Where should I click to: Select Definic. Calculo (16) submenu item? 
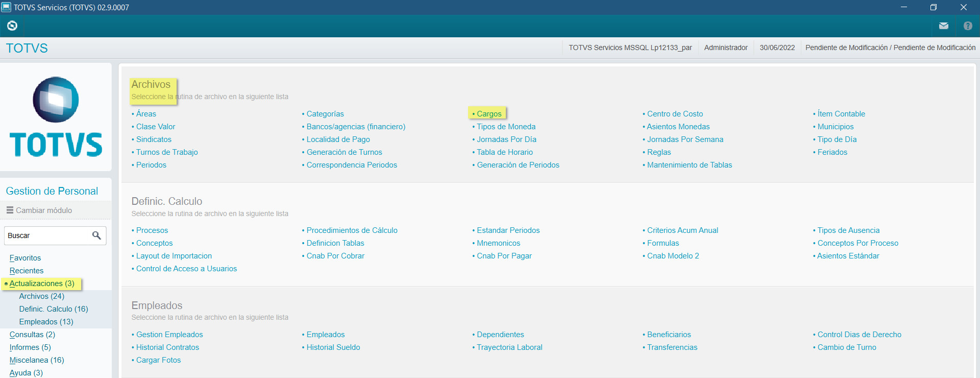click(54, 309)
